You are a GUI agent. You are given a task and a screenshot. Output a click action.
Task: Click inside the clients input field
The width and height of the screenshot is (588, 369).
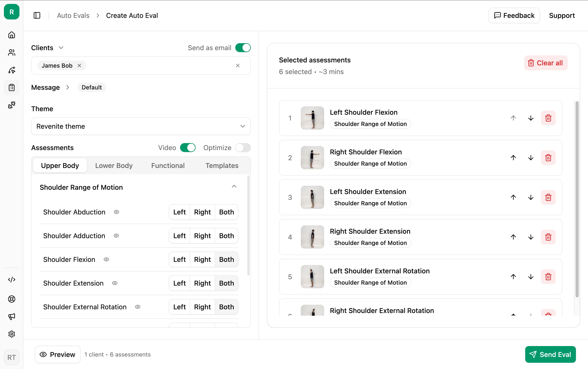[x=141, y=66]
